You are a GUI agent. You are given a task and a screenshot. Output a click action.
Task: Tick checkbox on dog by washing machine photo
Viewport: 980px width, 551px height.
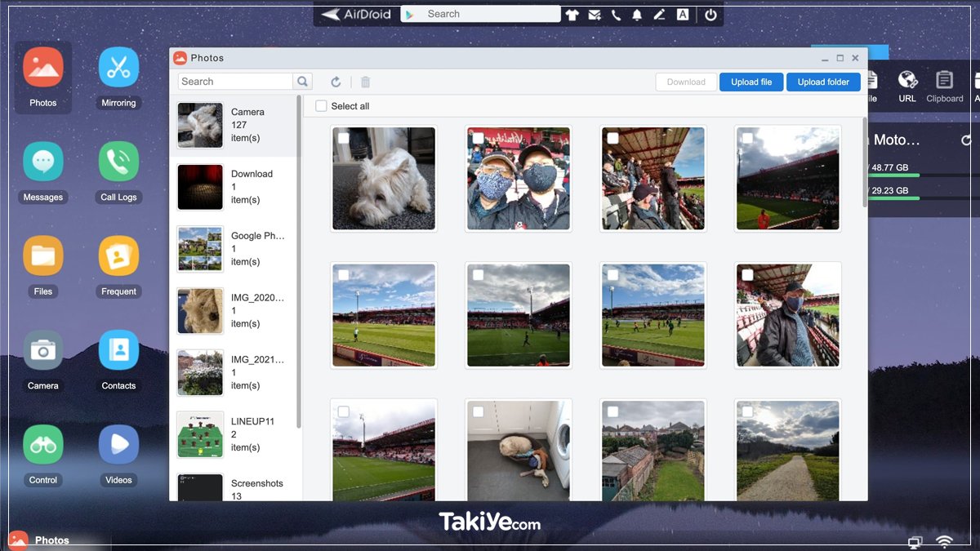[x=479, y=412]
